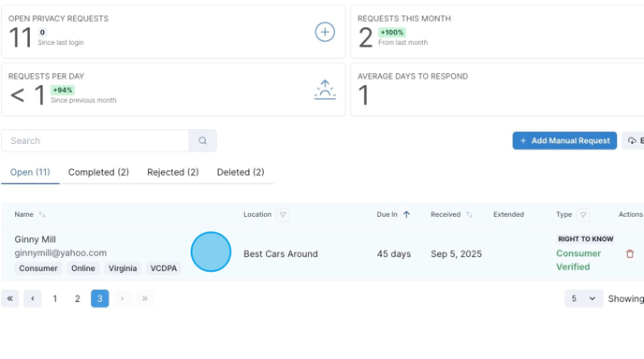Delete Ginny Mill's request with trash icon
Screen dimensions: 644x359
[x=630, y=254]
